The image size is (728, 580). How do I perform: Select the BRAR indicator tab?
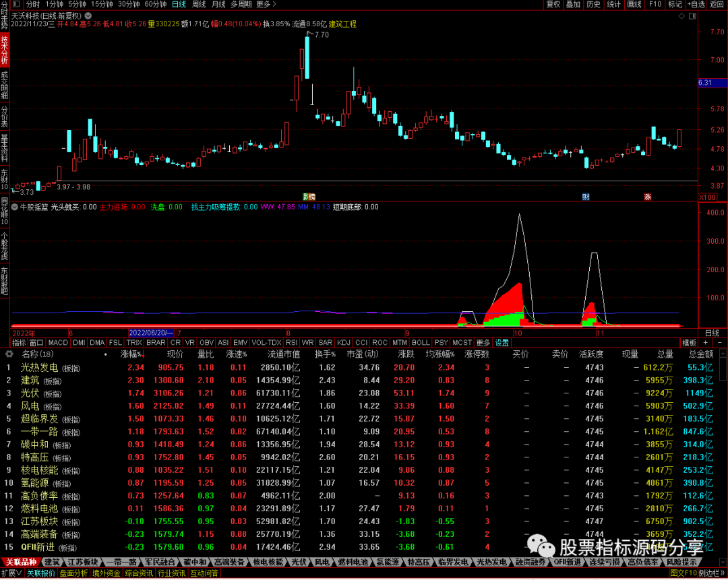tap(156, 342)
